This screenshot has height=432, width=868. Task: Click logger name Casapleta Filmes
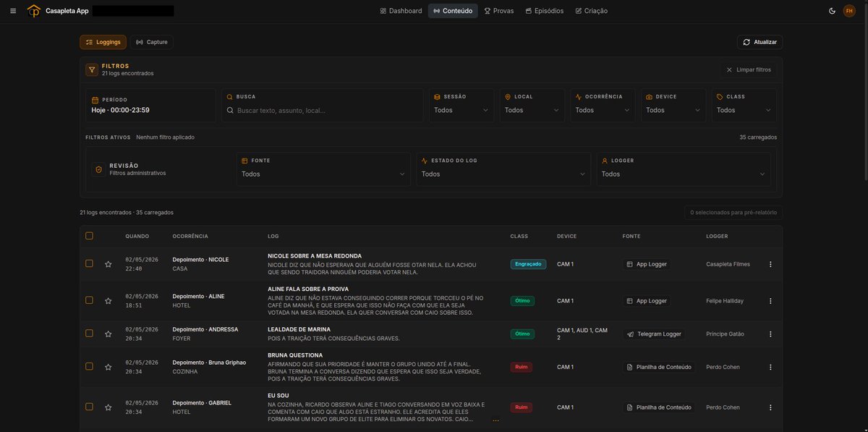coord(728,264)
